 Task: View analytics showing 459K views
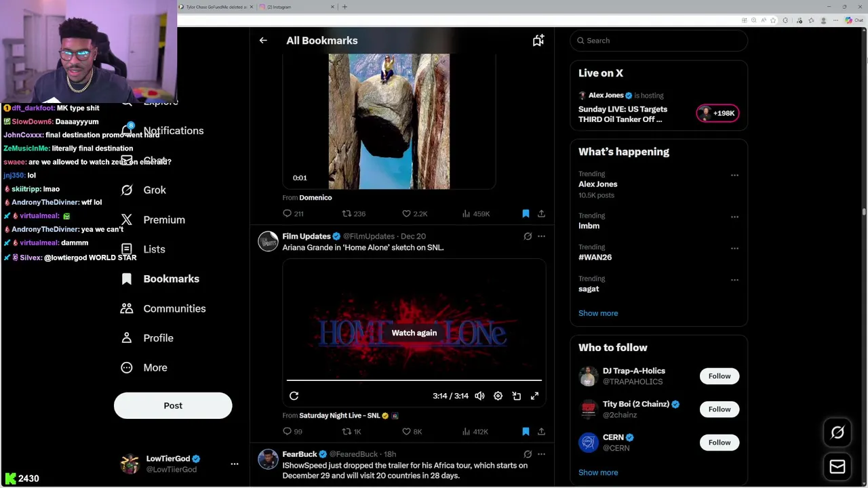coord(475,213)
